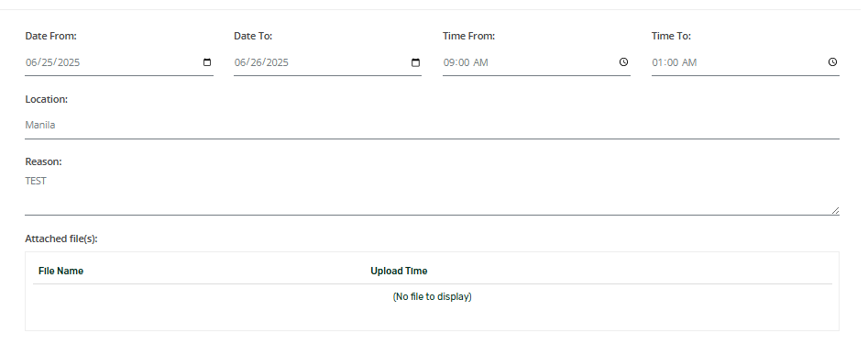This screenshot has width=868, height=344.
Task: Click the File Name column header
Action: click(x=60, y=271)
